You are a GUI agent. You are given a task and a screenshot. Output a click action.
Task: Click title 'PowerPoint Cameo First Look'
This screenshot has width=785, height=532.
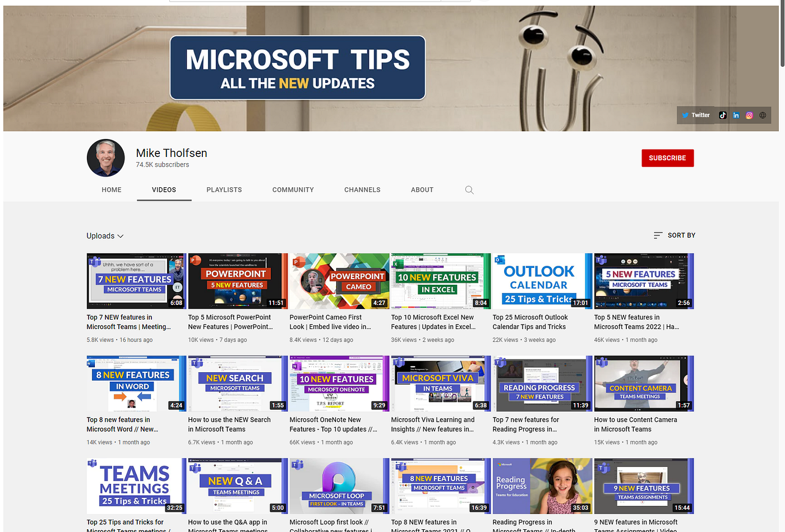click(330, 322)
